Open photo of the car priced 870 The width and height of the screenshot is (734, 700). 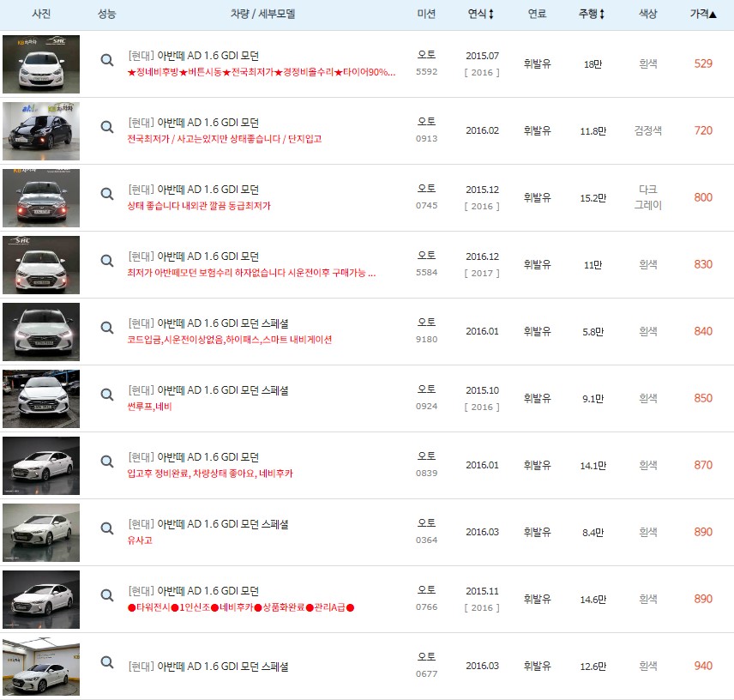click(41, 466)
